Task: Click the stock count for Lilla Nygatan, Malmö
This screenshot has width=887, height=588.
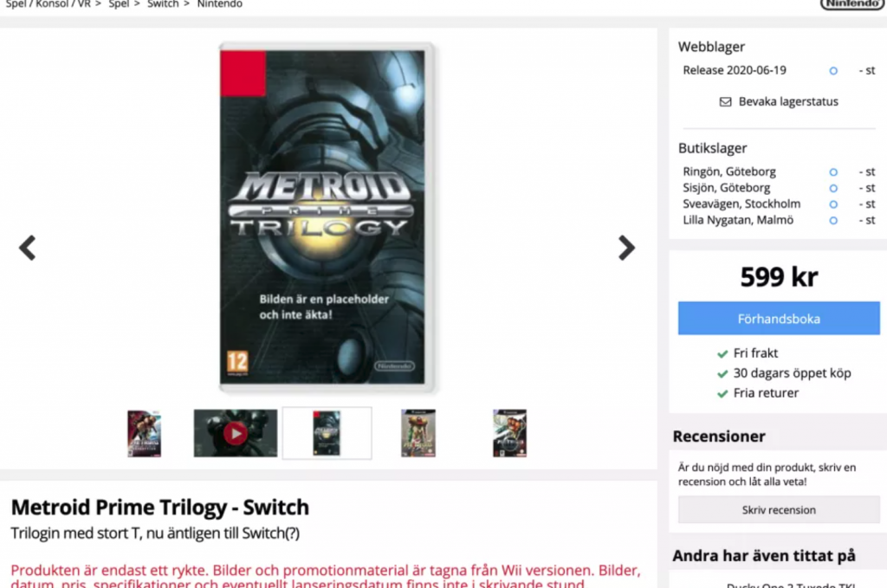Action: tap(866, 221)
